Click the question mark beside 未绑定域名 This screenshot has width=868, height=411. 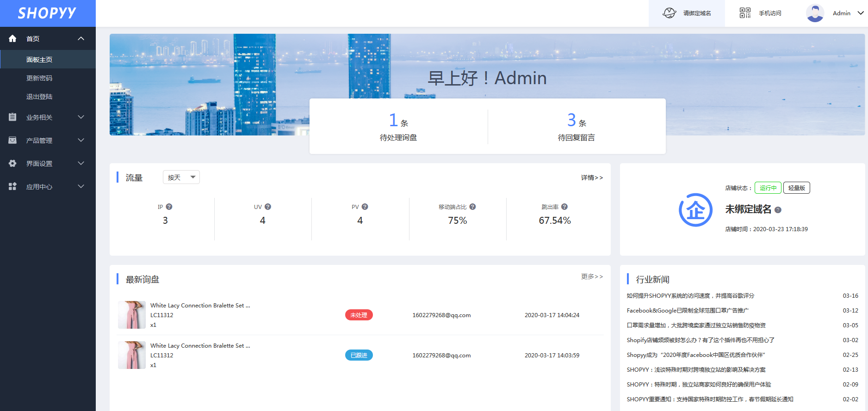[x=778, y=210]
